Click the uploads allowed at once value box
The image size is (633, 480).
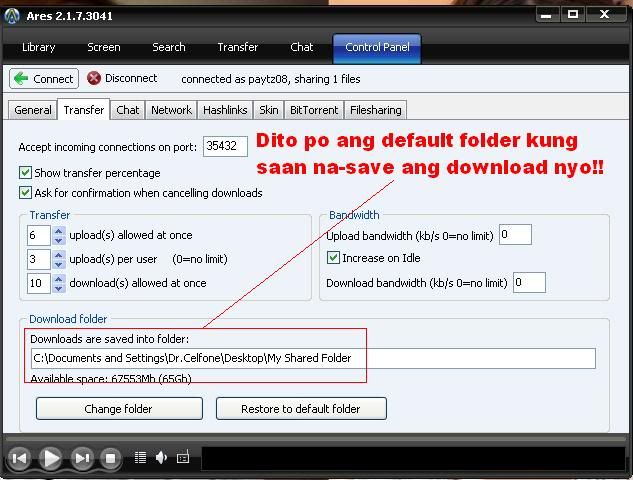pos(39,235)
